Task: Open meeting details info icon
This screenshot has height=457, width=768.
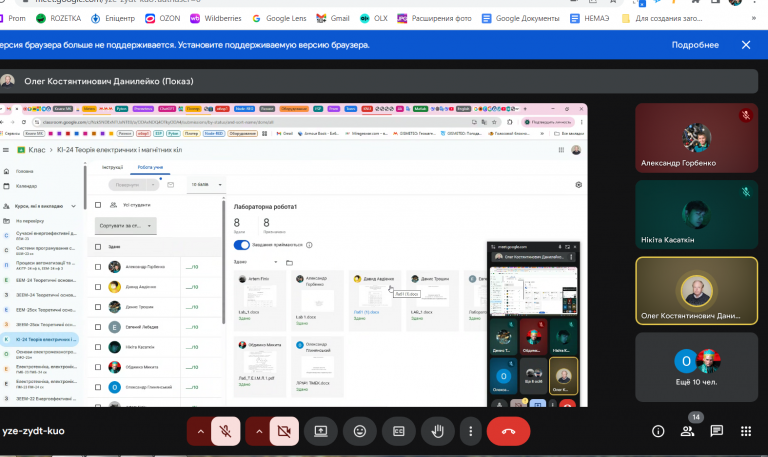Action: coord(658,431)
